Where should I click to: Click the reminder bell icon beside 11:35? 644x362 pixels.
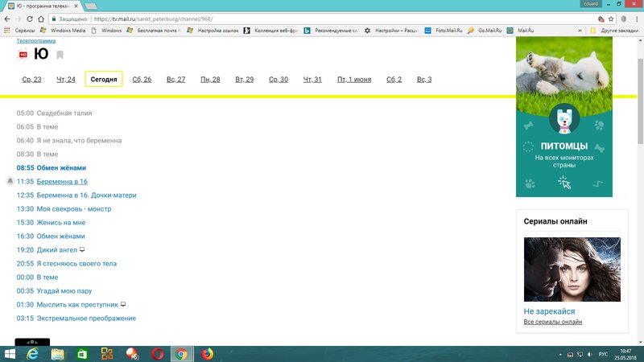pyautogui.click(x=10, y=182)
